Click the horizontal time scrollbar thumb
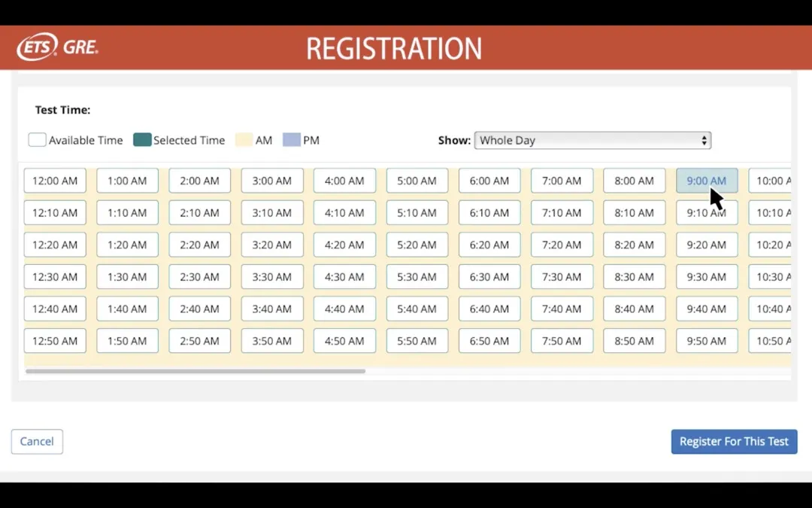 (195, 371)
